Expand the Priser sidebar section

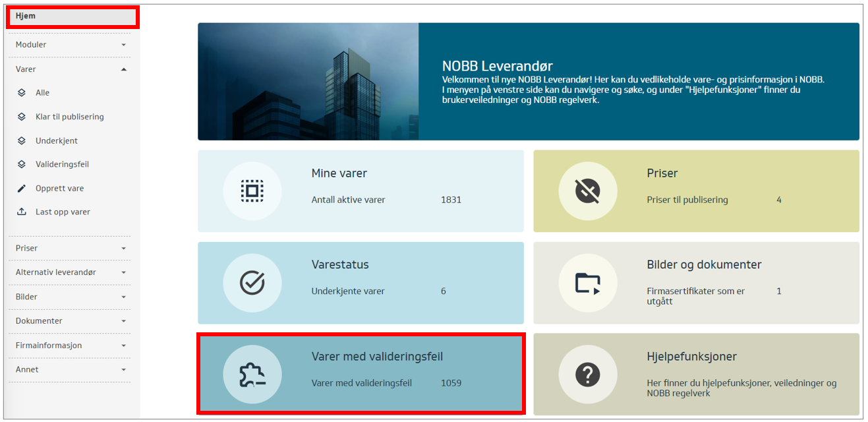tap(69, 249)
